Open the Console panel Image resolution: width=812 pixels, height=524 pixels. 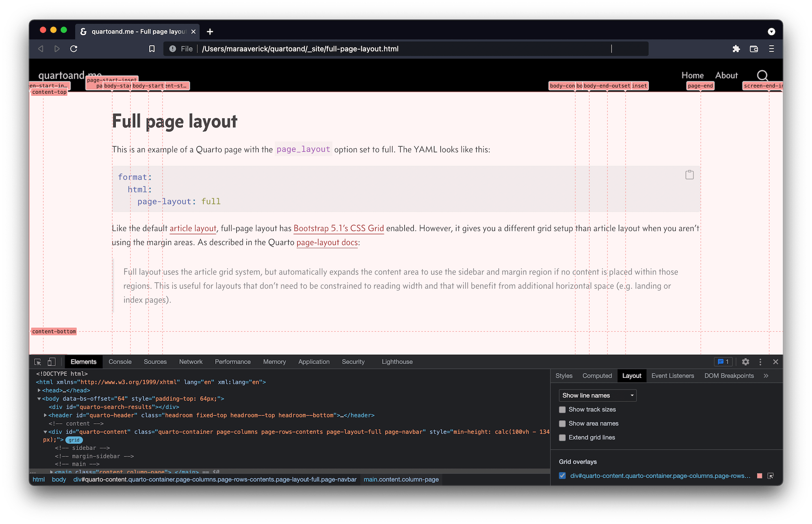120,362
